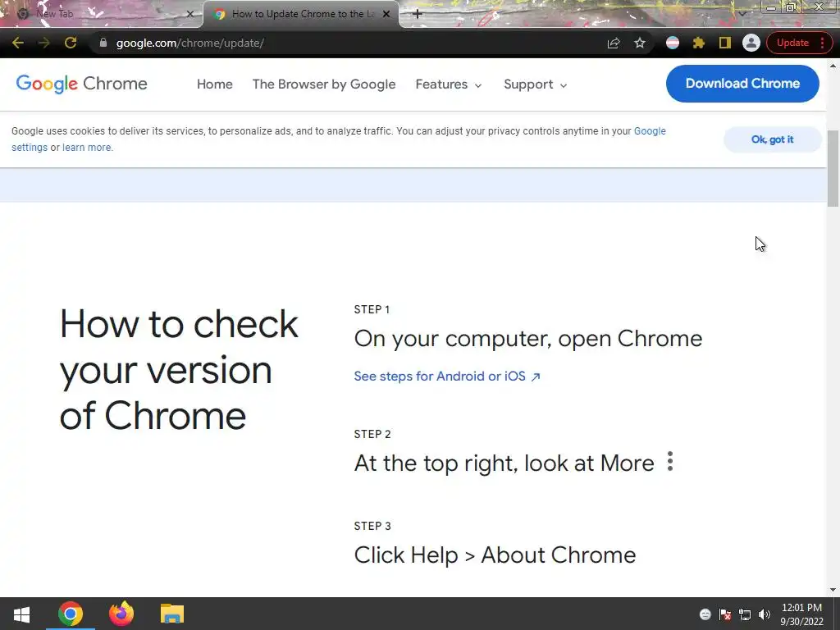Click the volume speaker tray icon
The image size is (840, 630).
[x=765, y=614]
